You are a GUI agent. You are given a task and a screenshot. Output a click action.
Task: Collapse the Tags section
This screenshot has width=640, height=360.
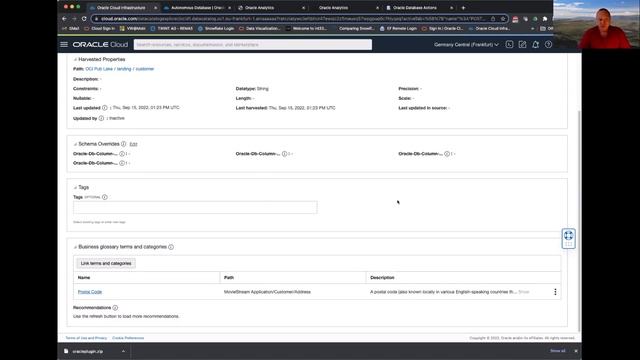75,187
